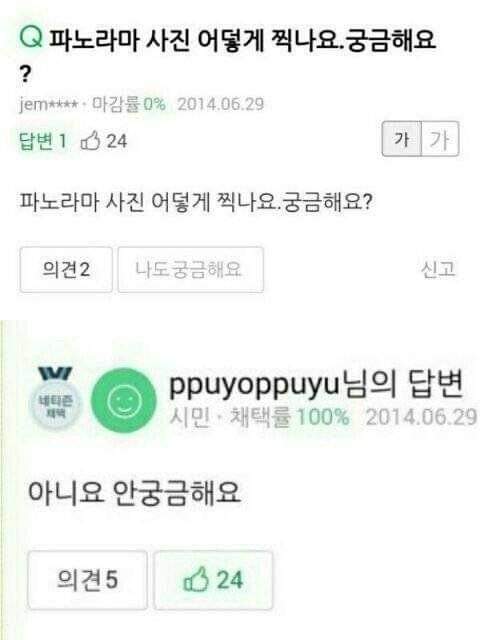Click the 네티즌 채택 medal badge
Viewport: 480px width, 640px height.
pyautogui.click(x=55, y=398)
